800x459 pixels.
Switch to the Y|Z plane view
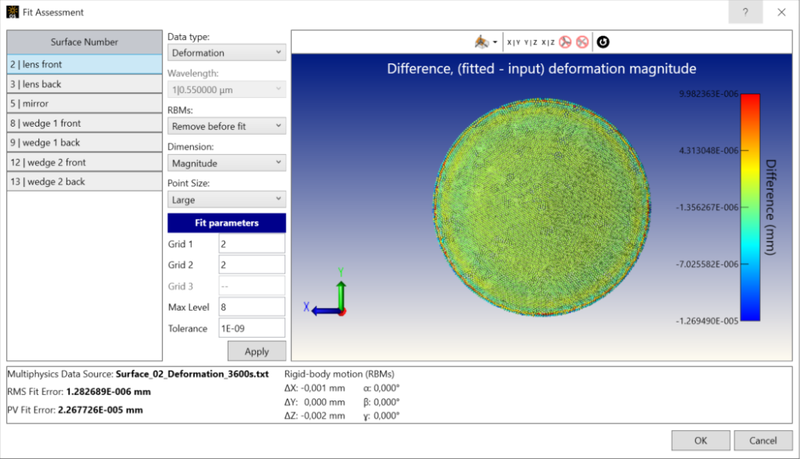[533, 42]
